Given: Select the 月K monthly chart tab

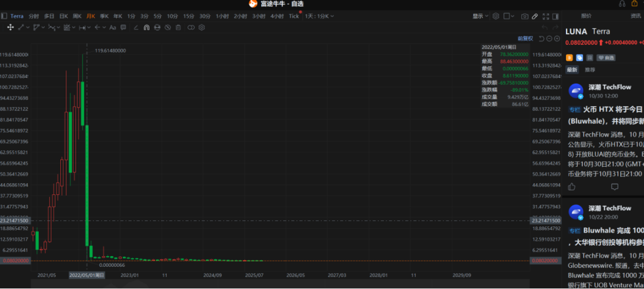Looking at the screenshot, I should (91, 16).
